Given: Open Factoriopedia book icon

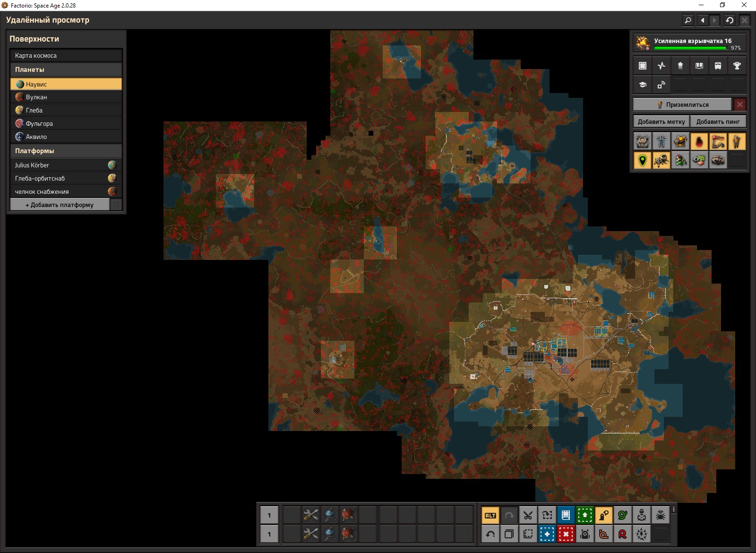Looking at the screenshot, I should tap(699, 66).
